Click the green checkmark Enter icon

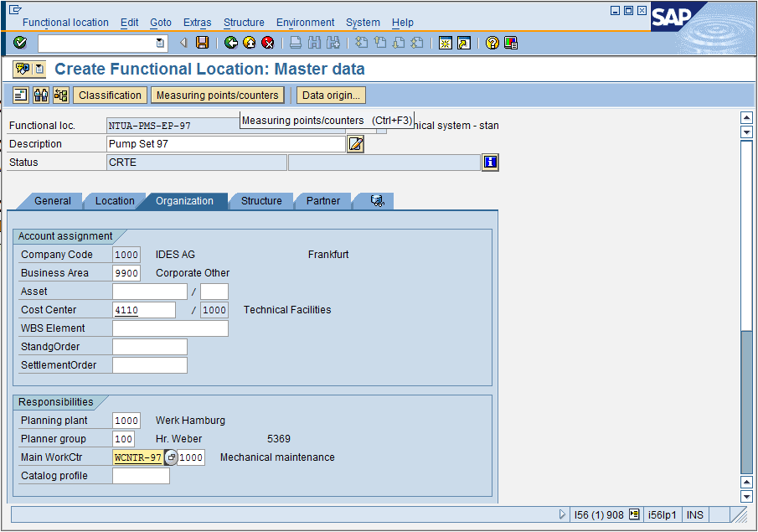click(x=20, y=43)
